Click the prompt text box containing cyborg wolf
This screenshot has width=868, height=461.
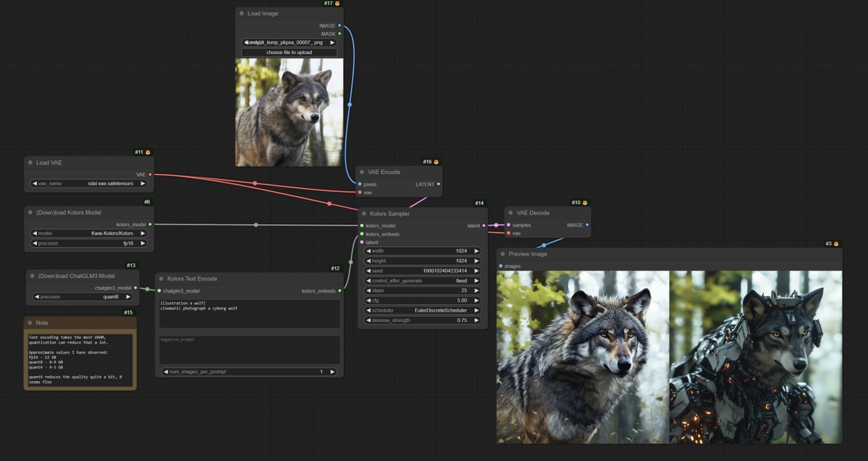click(249, 313)
